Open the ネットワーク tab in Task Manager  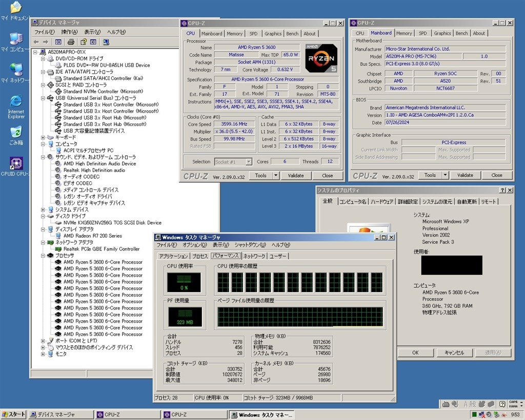254,256
